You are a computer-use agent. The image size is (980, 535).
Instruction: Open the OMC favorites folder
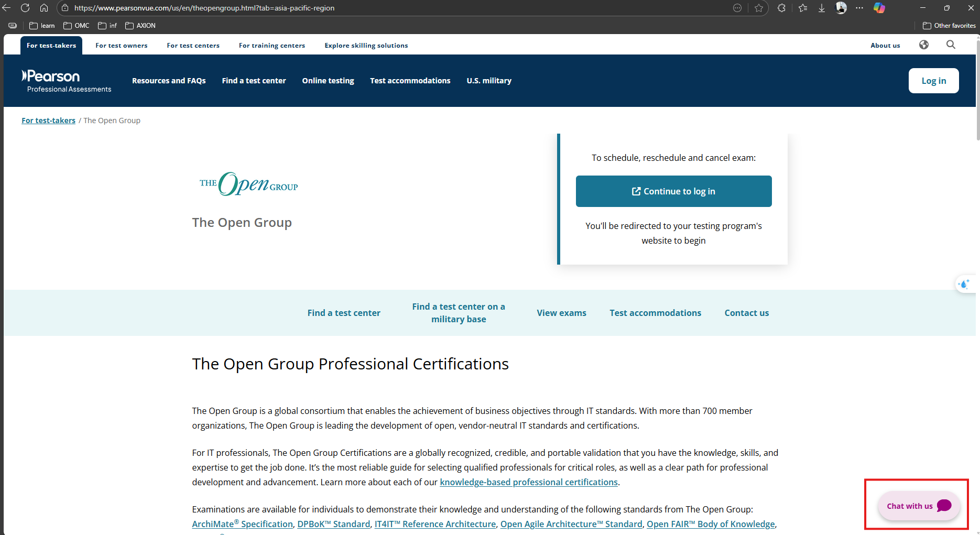(77, 26)
